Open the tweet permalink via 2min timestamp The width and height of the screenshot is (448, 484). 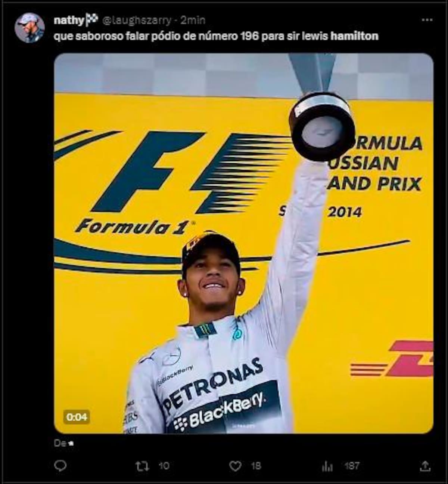[x=193, y=20]
